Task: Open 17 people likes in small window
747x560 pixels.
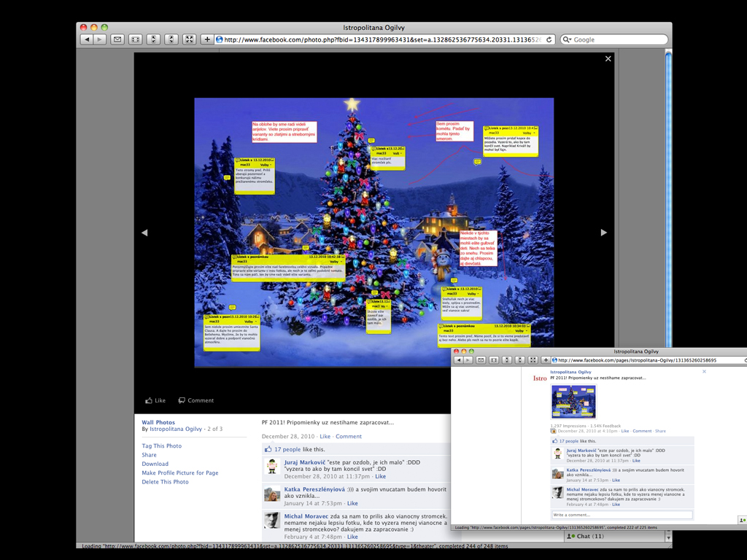Action: 569,441
